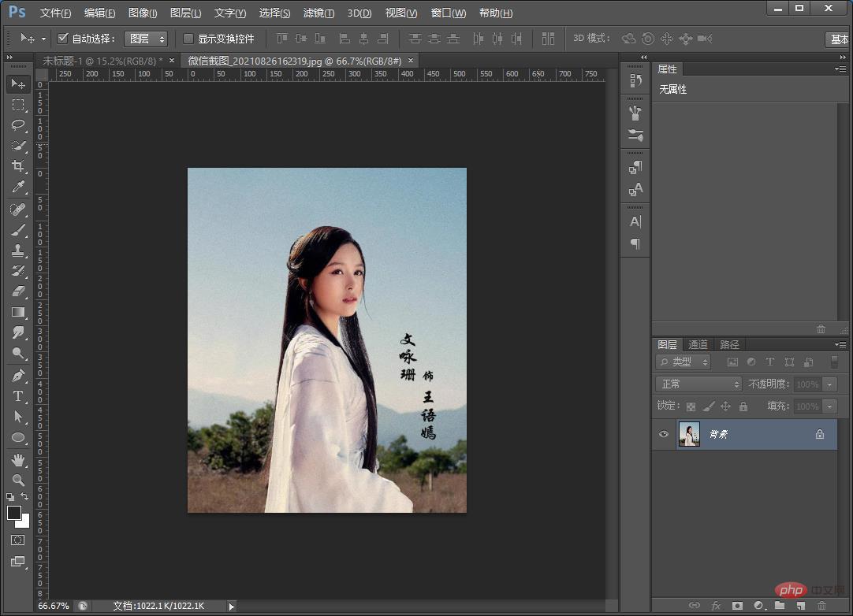
Task: Open the 正常 blend mode dropdown
Action: [698, 384]
